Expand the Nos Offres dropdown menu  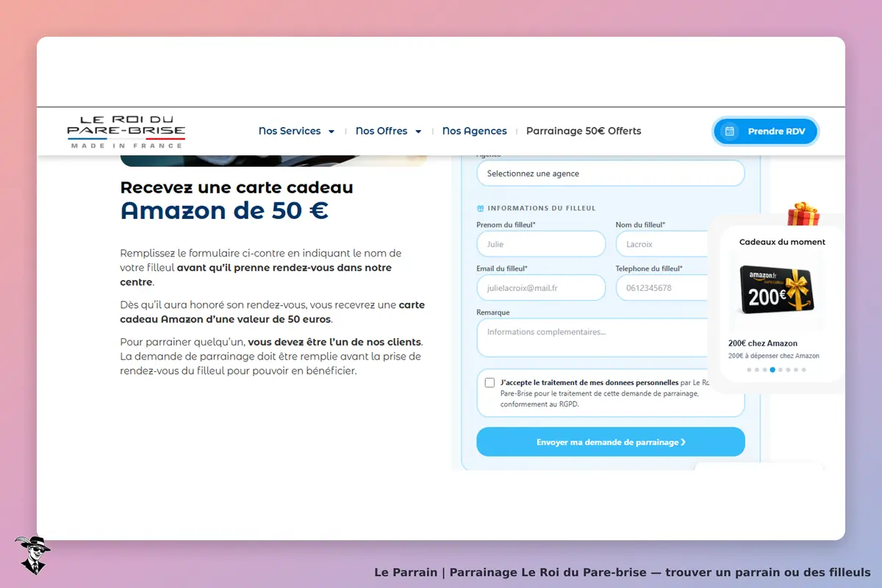pyautogui.click(x=388, y=131)
